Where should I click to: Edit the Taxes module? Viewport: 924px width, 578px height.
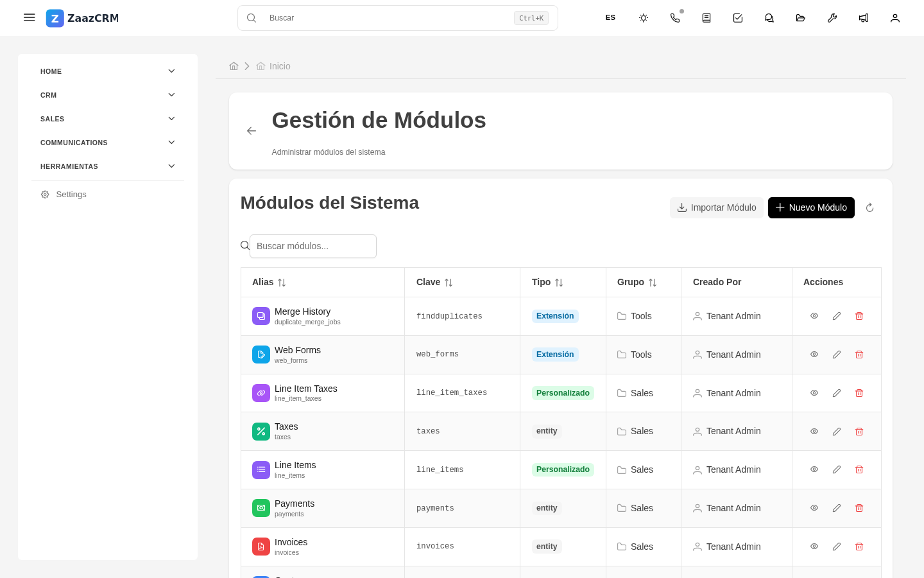coord(837,432)
